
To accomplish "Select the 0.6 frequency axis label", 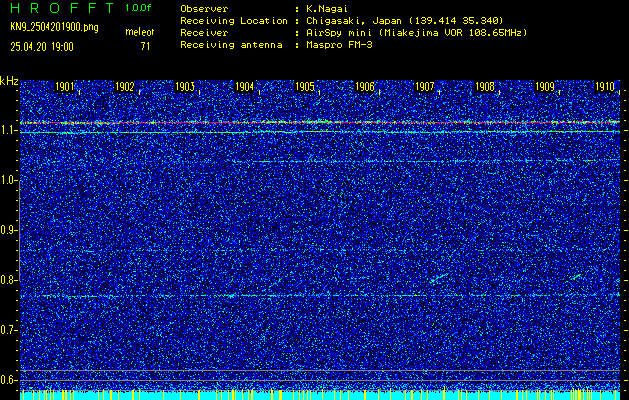I will coord(8,380).
